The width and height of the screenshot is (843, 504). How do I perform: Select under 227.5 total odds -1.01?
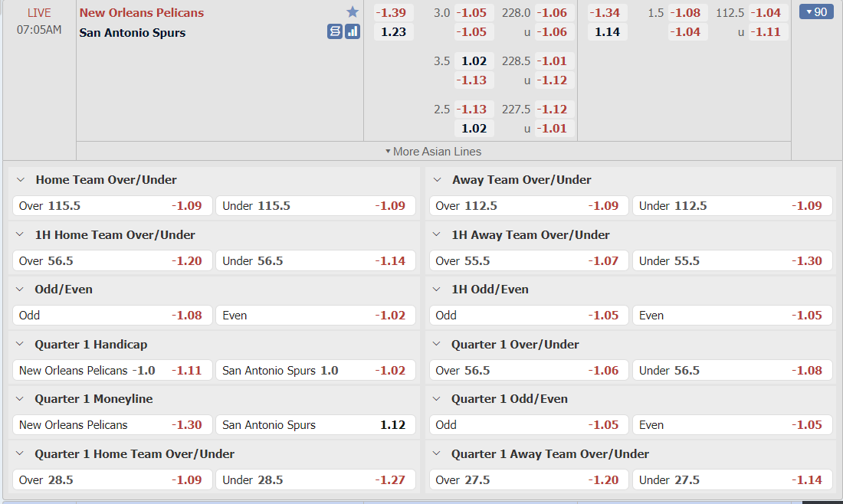(x=554, y=129)
